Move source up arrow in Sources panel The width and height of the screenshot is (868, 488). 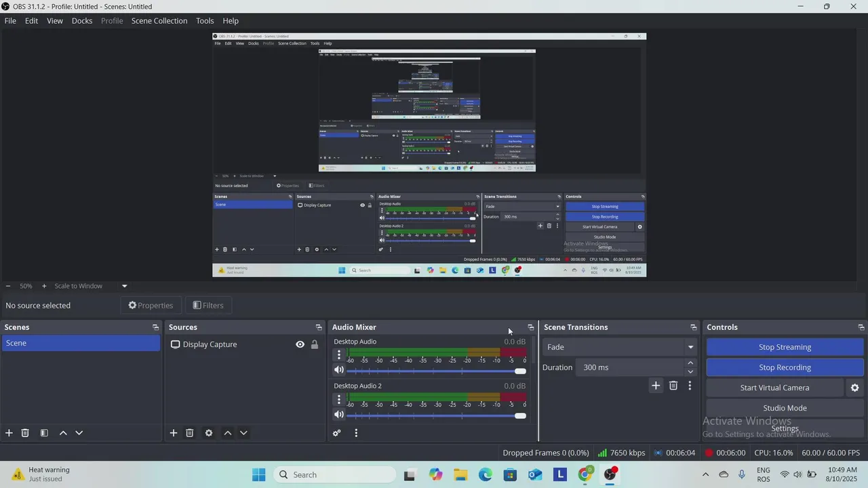228,433
